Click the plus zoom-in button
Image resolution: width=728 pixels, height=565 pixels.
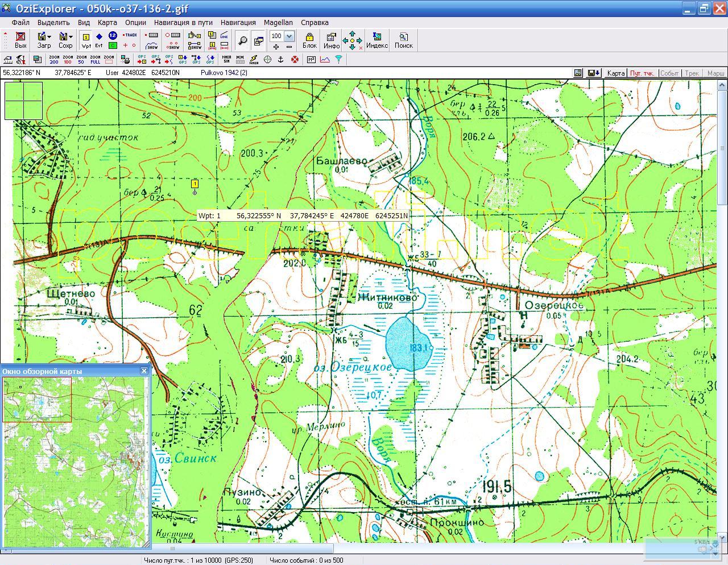pyautogui.click(x=276, y=46)
